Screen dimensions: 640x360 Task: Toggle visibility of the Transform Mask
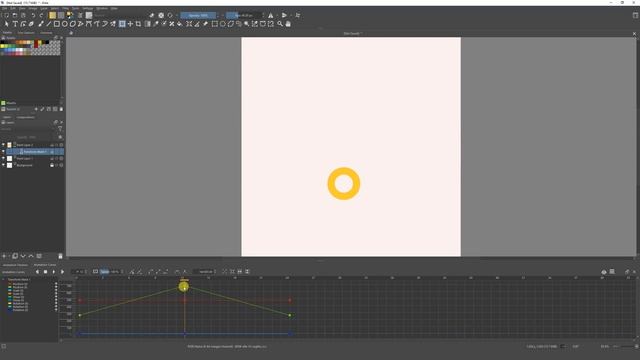[3, 152]
